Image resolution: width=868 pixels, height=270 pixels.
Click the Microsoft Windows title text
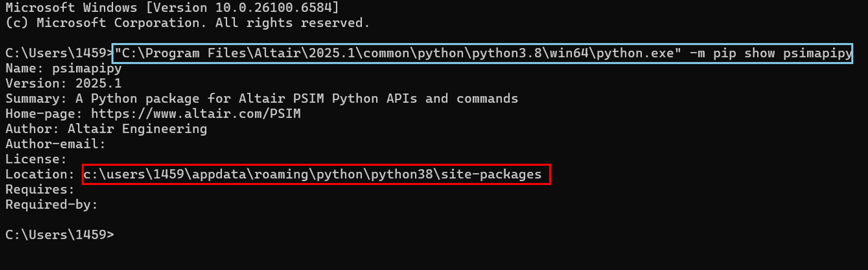coord(71,7)
